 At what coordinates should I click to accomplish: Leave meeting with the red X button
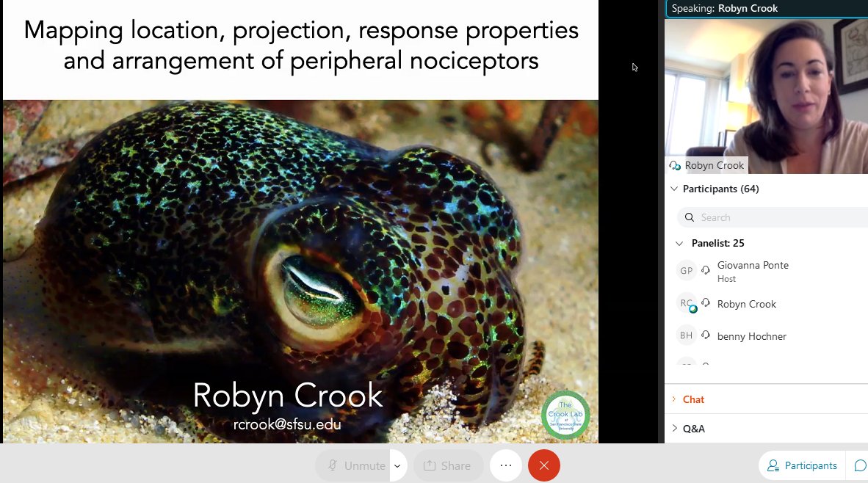tap(544, 466)
